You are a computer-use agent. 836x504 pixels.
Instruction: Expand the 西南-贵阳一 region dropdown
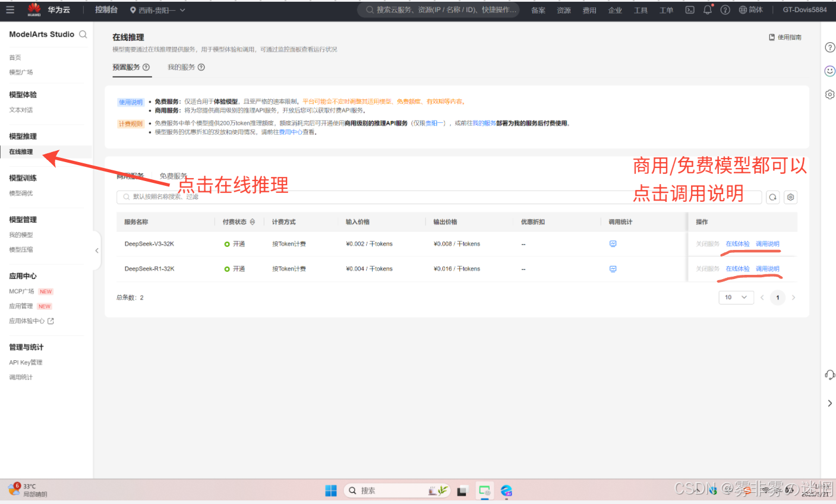(x=157, y=10)
